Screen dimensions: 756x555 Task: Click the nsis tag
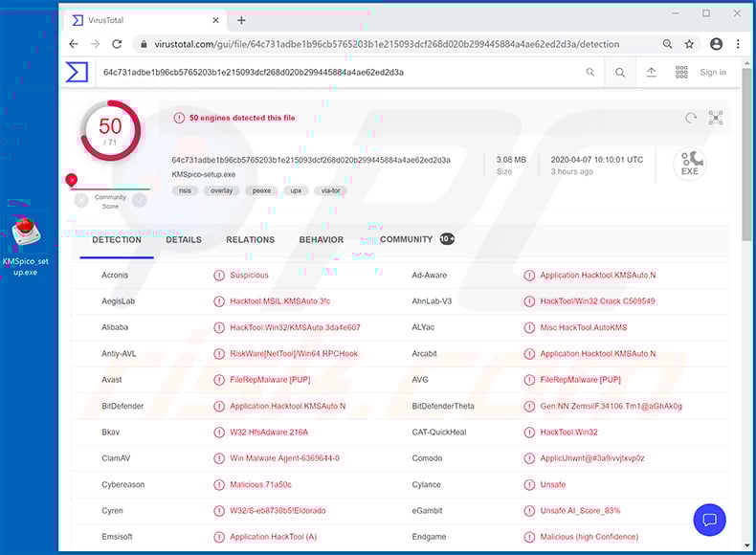click(x=185, y=191)
